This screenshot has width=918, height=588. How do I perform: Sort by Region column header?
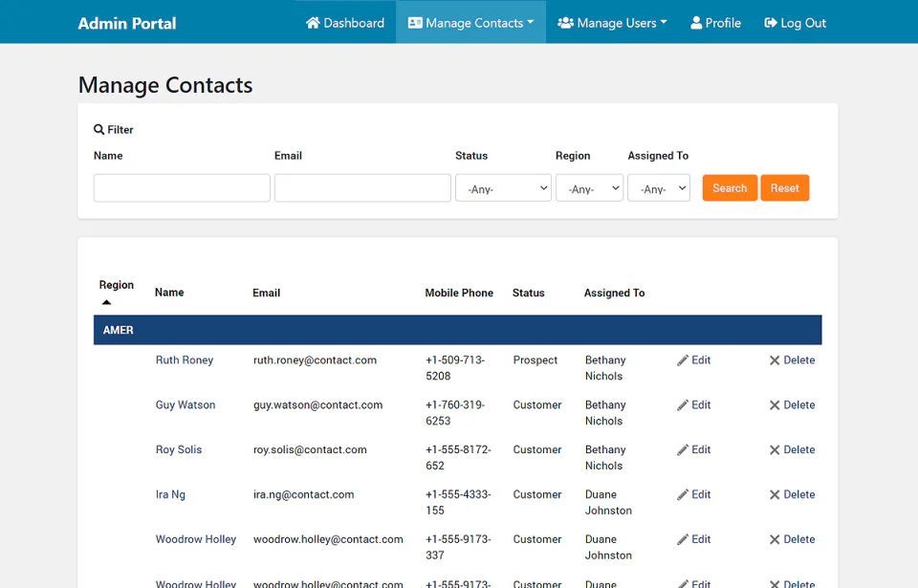pos(116,285)
